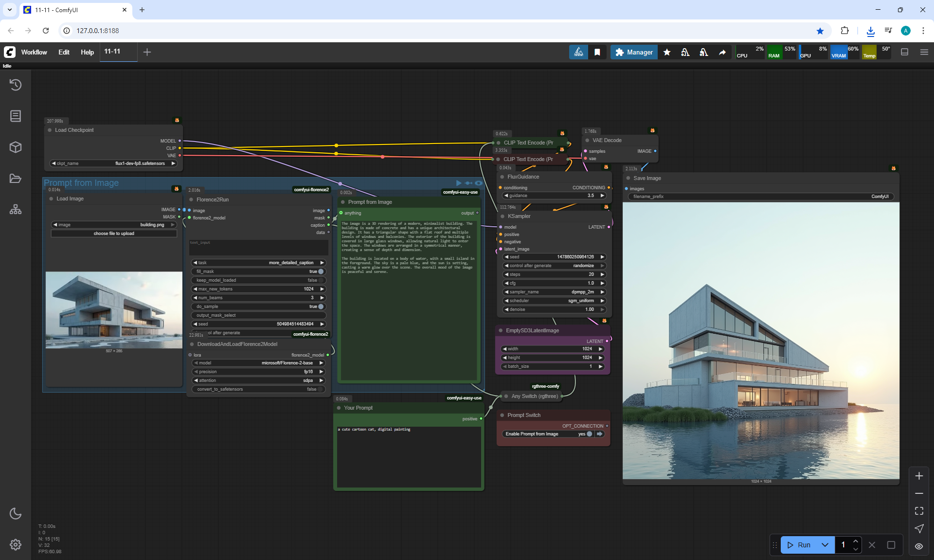Image resolution: width=934 pixels, height=560 pixels.
Task: Click the star favorites icon in toolbar
Action: (x=667, y=52)
